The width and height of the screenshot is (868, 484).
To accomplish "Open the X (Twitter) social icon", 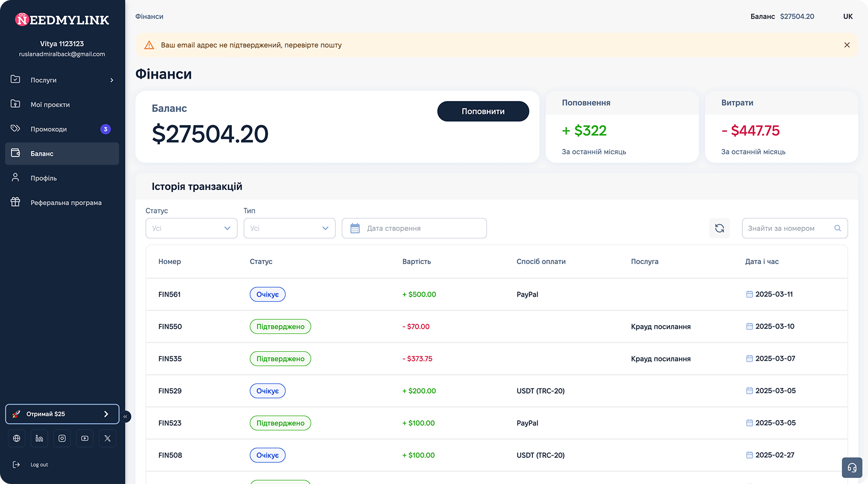I will (x=107, y=438).
